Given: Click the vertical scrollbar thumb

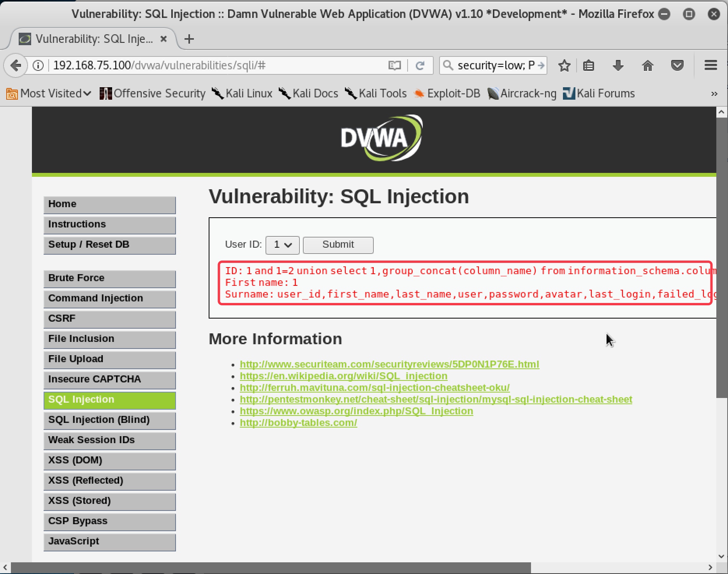Looking at the screenshot, I should click(x=722, y=258).
